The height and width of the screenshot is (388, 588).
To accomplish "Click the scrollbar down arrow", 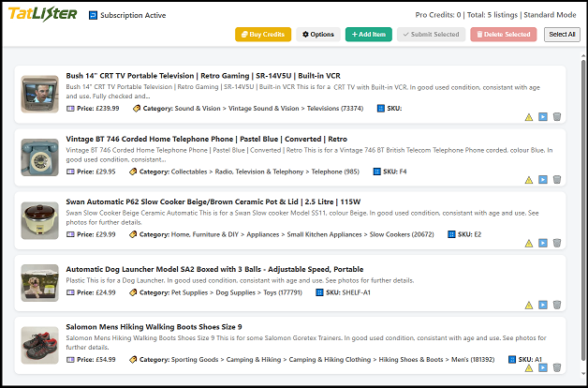I will click(x=583, y=373).
